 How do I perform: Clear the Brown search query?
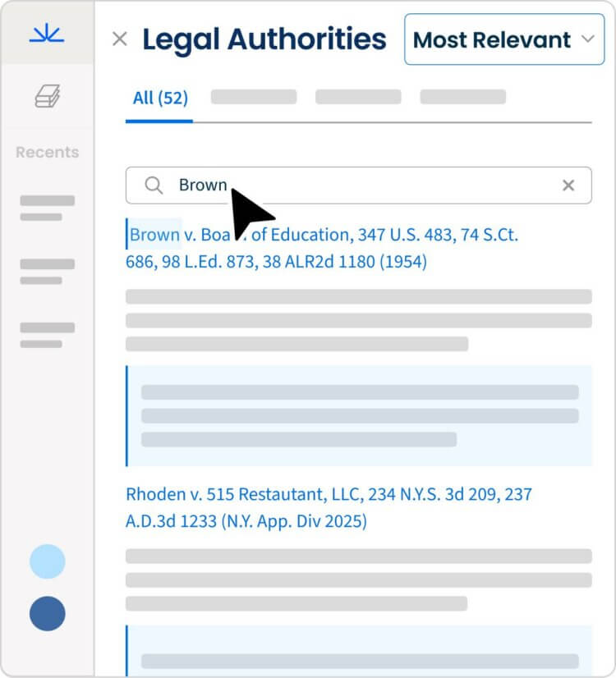568,186
